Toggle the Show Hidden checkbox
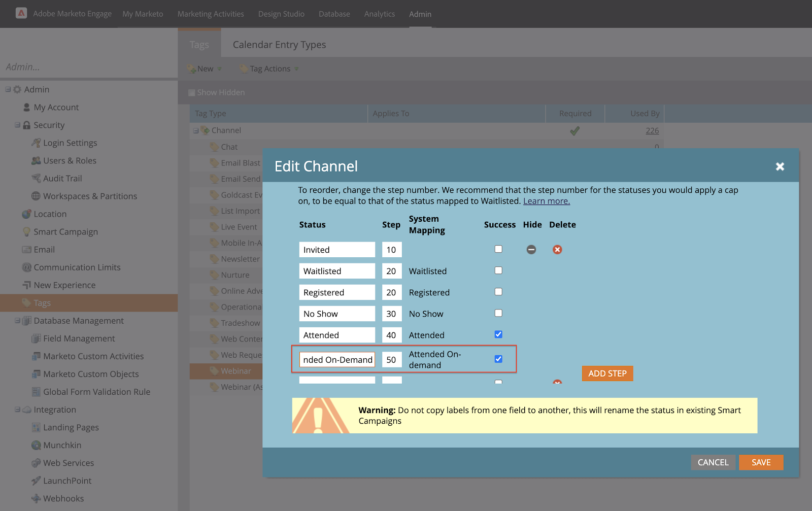 pos(192,92)
